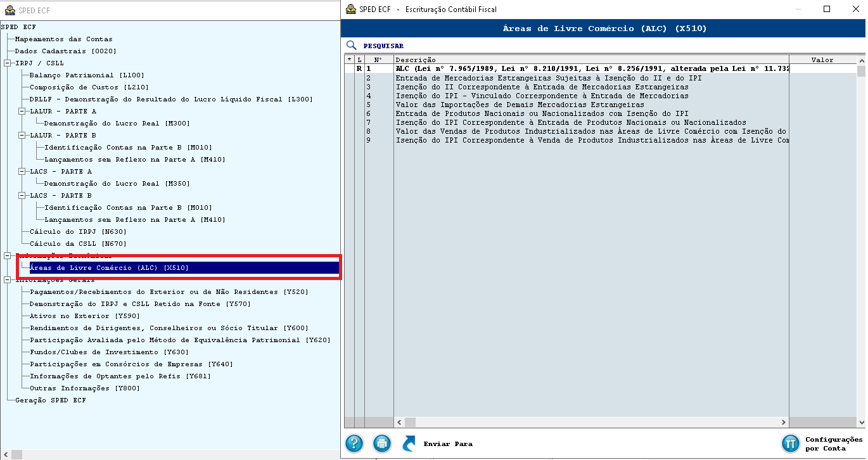Screen dimensions: 868x460
Task: Click the SPED ECF app icon in left title bar
Action: pyautogui.click(x=8, y=10)
